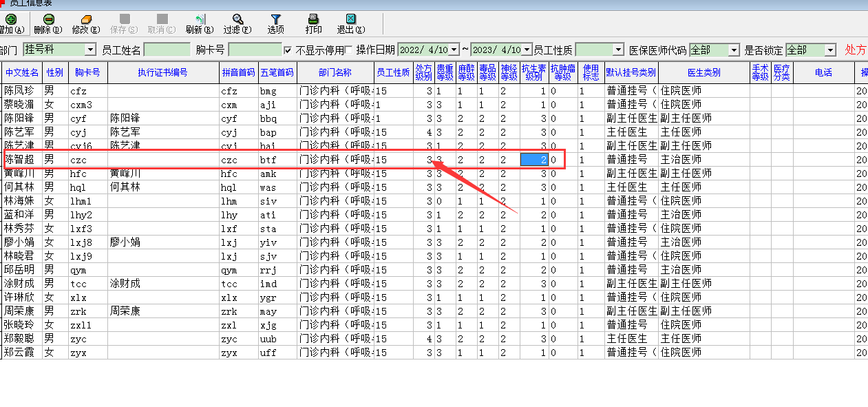Click the 删除 (Delete) toolbar icon

(47, 19)
